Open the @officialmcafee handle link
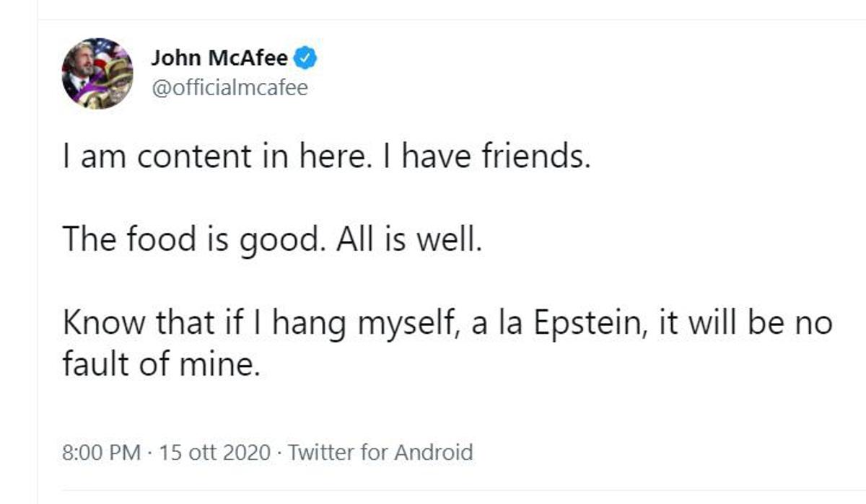 (x=229, y=88)
